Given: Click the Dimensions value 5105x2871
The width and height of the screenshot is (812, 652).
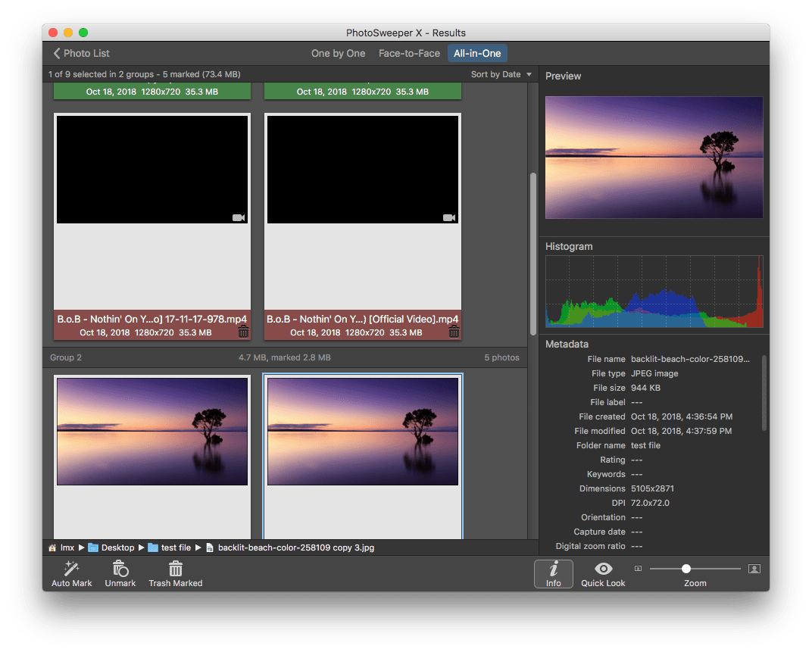Looking at the screenshot, I should [x=652, y=488].
